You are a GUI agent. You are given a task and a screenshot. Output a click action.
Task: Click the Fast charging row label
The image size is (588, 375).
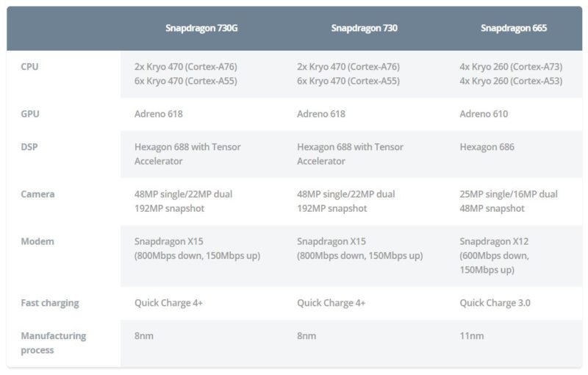(x=50, y=303)
